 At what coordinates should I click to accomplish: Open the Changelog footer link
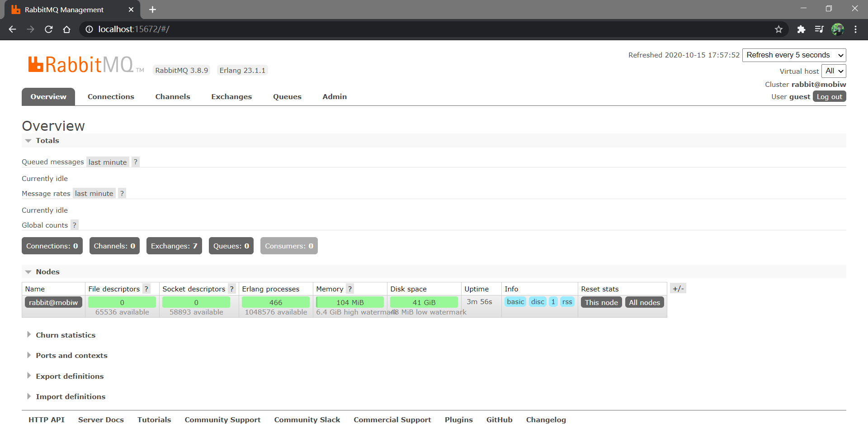click(x=546, y=420)
